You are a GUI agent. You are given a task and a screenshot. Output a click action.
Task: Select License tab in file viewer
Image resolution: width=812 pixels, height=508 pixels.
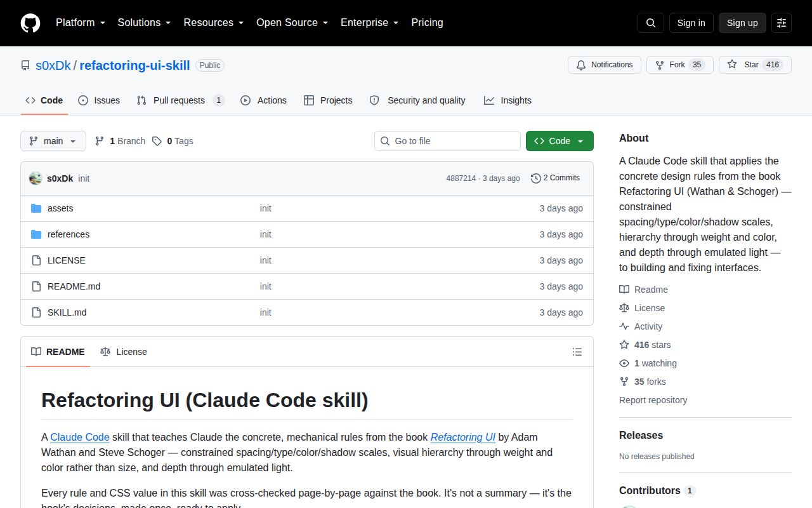click(124, 352)
